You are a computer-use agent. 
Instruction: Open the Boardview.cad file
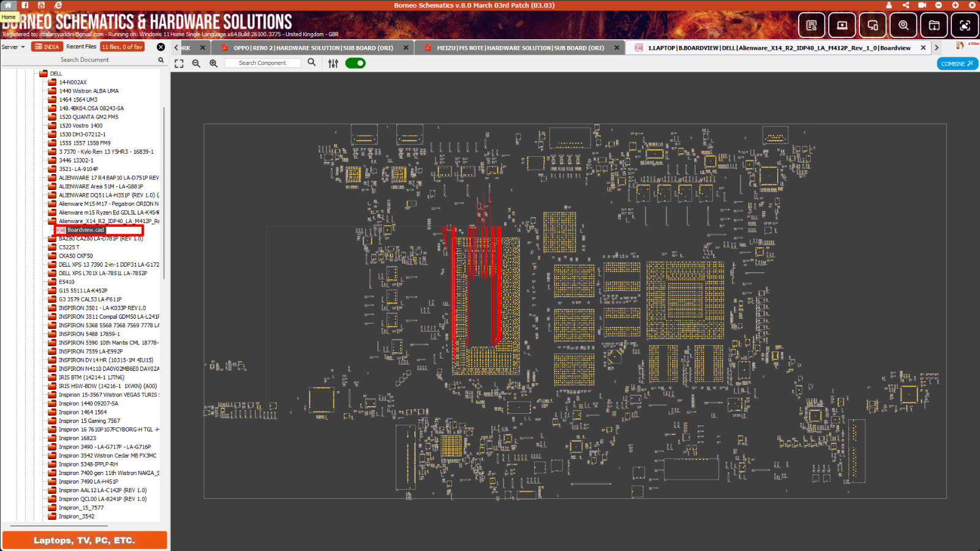85,230
